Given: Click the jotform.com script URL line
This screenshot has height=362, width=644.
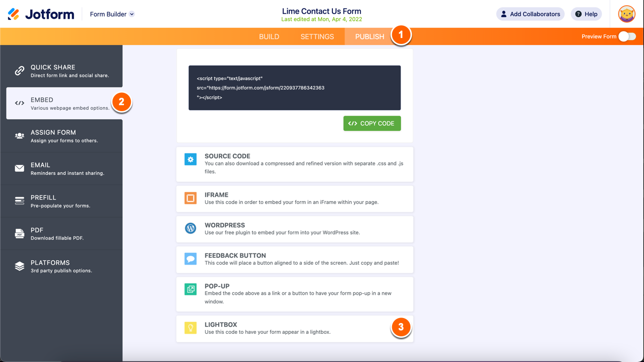Looking at the screenshot, I should [261, 88].
